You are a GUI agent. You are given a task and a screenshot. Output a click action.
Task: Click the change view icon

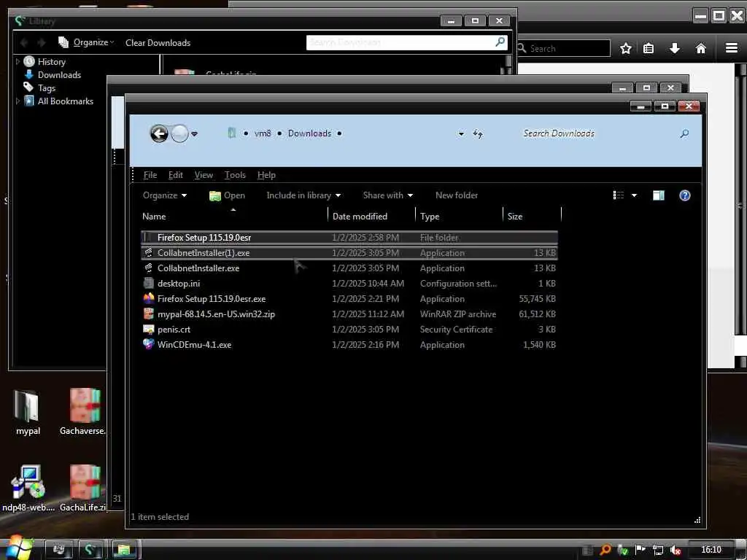click(619, 195)
